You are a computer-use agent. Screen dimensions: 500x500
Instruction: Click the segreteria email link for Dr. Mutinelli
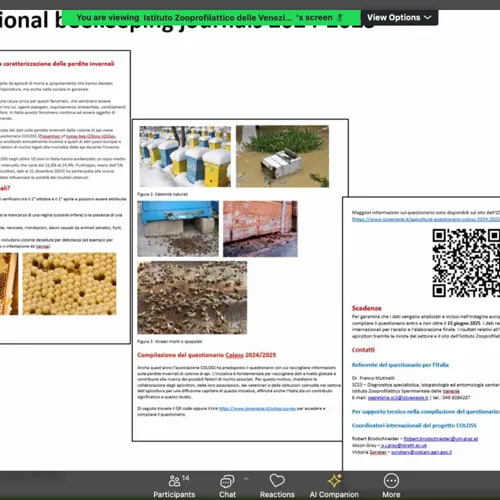pos(398,398)
